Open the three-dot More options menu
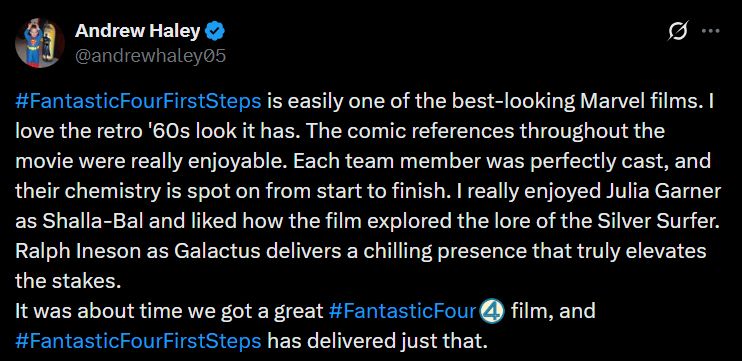 (710, 32)
